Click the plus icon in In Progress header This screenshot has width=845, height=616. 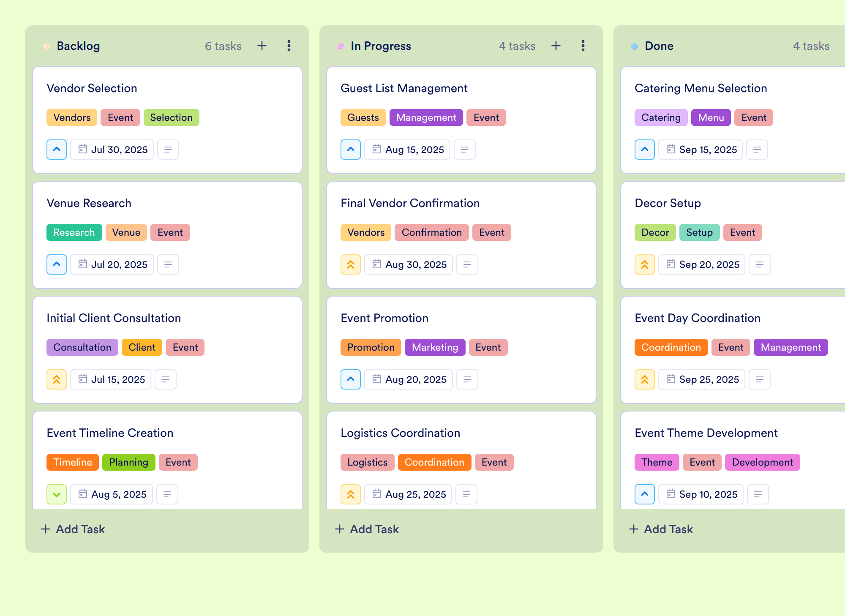click(556, 46)
